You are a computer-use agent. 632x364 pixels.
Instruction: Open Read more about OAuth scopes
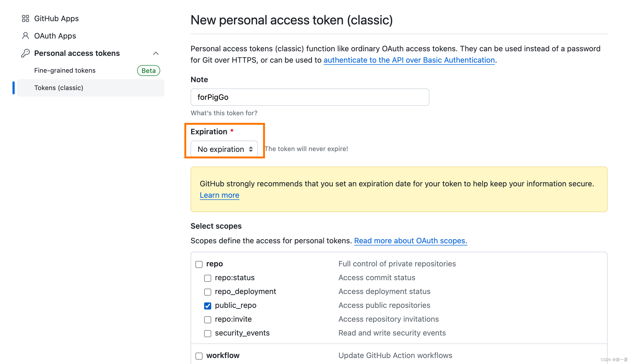[x=410, y=241]
